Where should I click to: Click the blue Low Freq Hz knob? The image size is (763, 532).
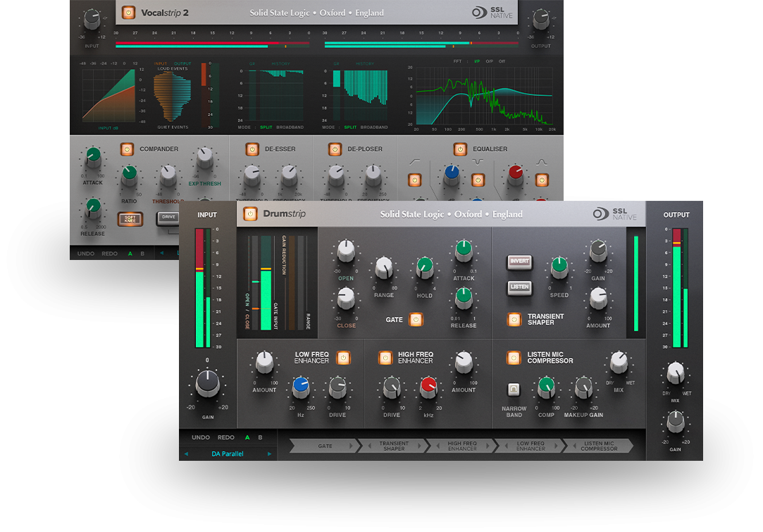click(300, 387)
